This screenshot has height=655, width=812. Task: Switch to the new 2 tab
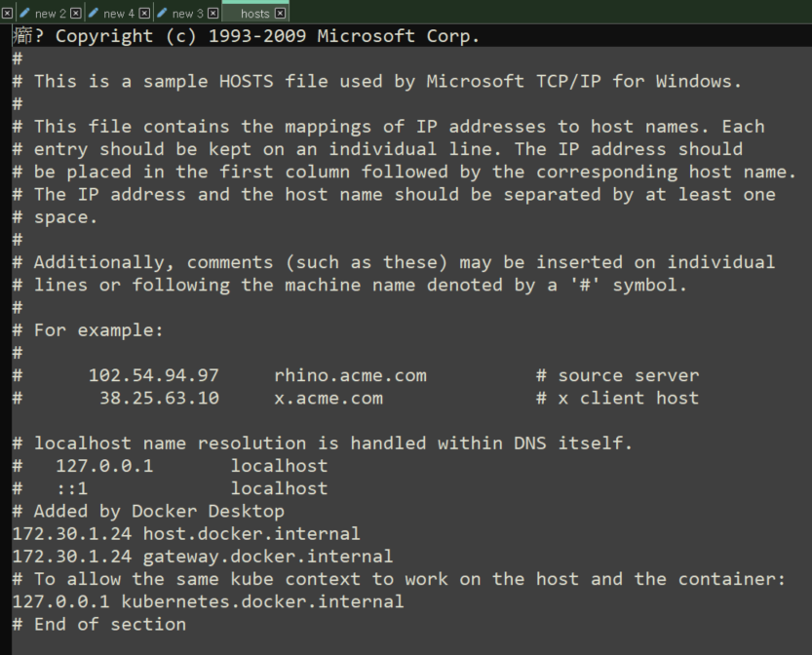51,13
